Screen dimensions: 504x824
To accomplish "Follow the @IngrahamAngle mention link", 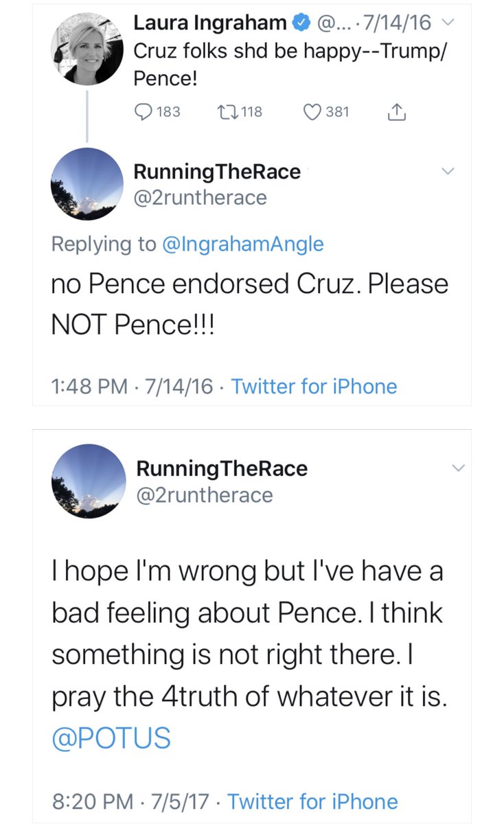I will pyautogui.click(x=242, y=244).
